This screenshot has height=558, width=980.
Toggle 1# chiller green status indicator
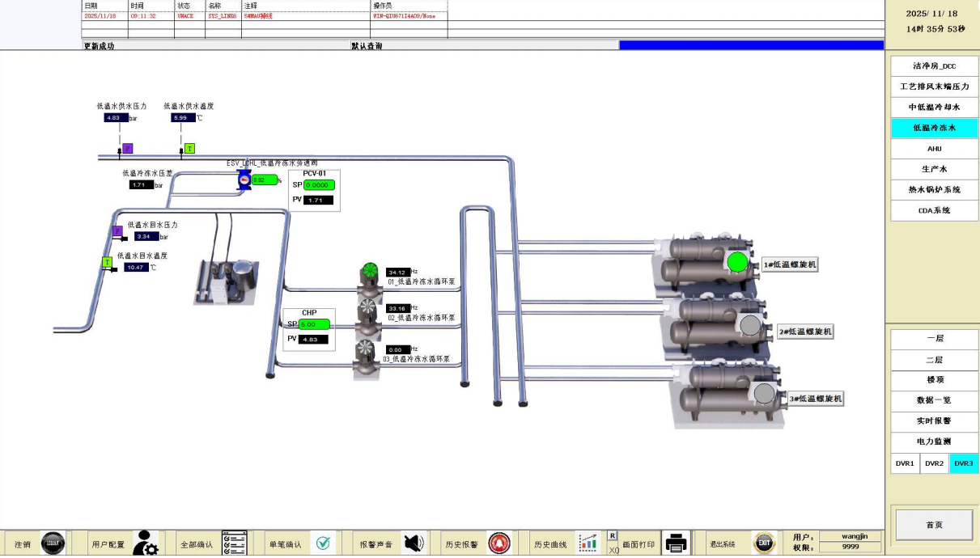[737, 262]
